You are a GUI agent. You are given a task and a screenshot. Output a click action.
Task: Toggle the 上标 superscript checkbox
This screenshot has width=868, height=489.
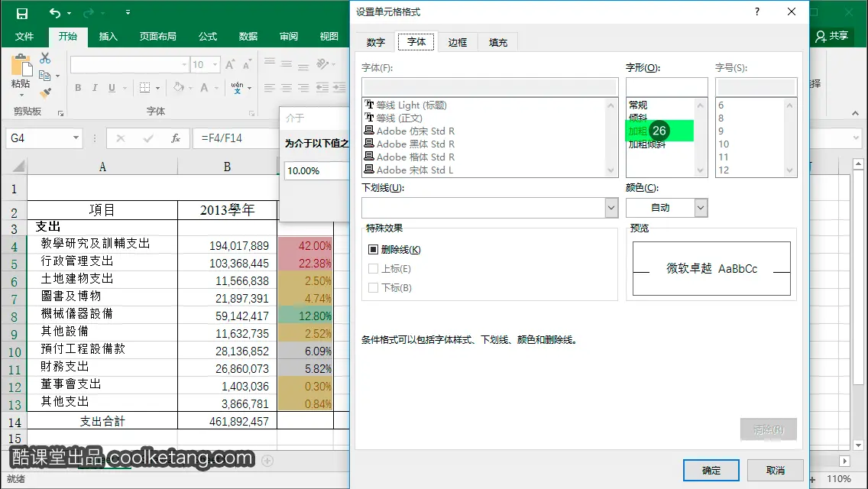coord(373,269)
